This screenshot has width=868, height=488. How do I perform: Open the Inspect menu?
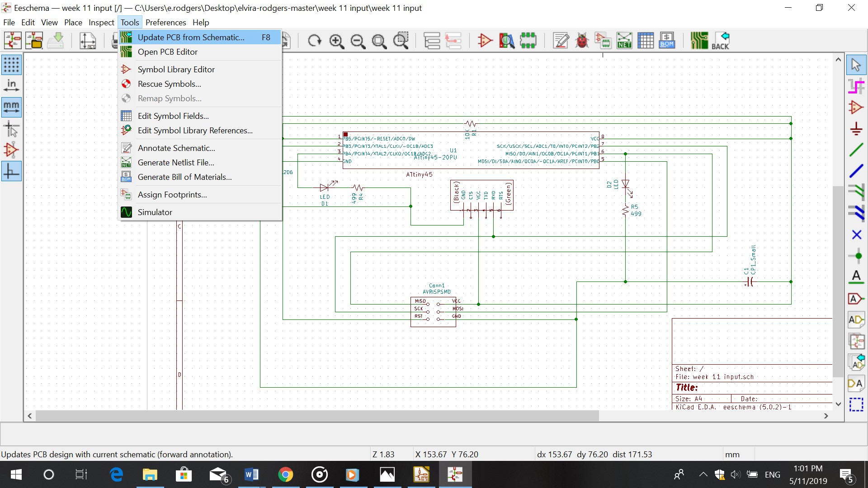point(101,23)
